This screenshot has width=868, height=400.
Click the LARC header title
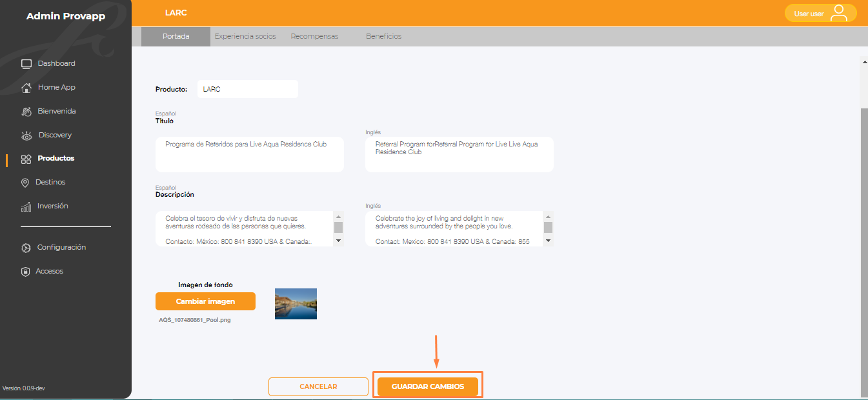pyautogui.click(x=176, y=13)
